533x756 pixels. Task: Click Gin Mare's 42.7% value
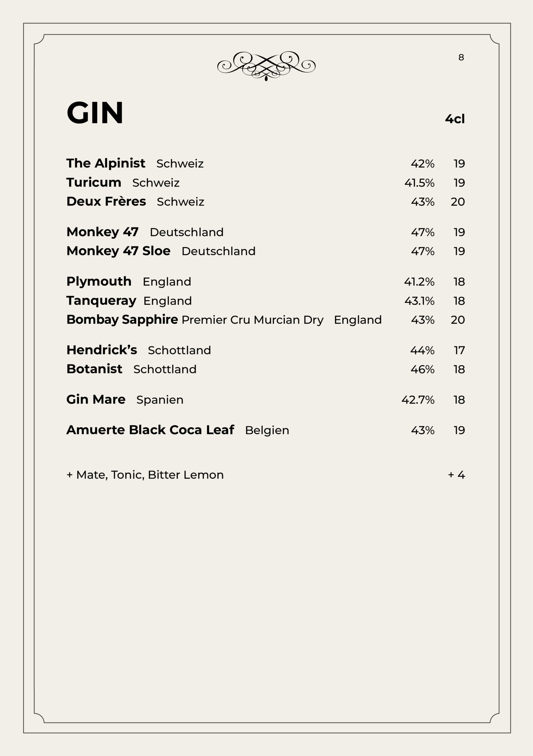click(x=418, y=400)
